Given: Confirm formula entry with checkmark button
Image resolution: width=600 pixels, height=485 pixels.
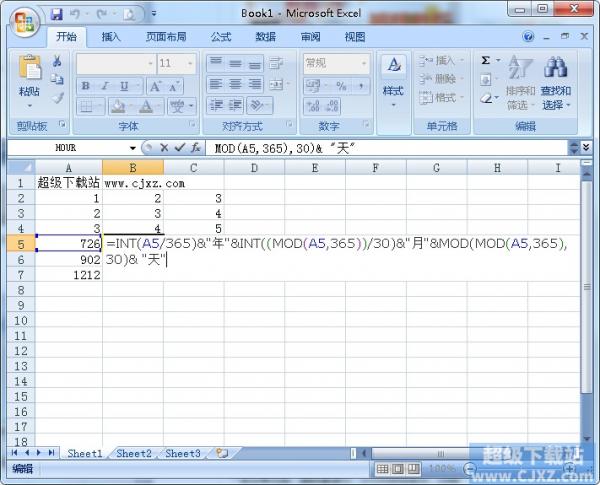Looking at the screenshot, I should (180, 147).
